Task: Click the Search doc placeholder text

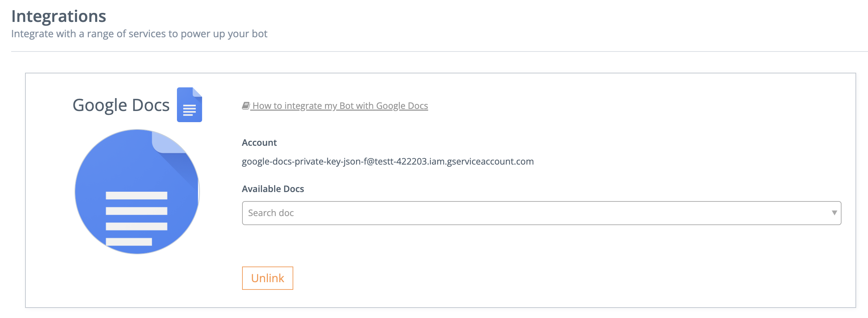Action: click(271, 213)
